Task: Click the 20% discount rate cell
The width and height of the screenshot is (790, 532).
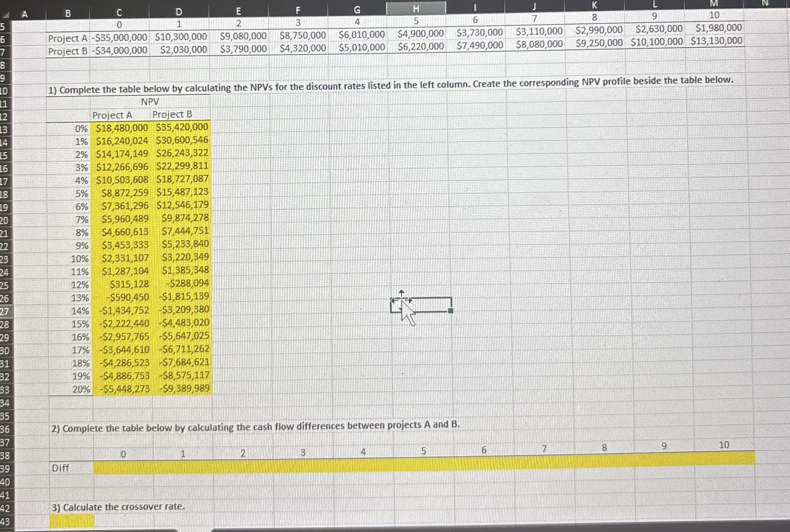Action: click(81, 389)
